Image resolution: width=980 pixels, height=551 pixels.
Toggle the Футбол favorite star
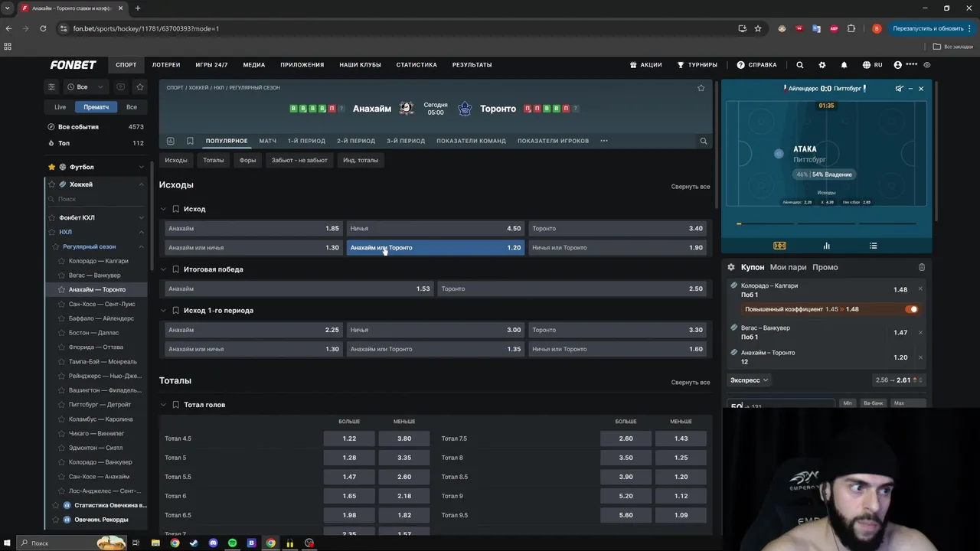pos(52,167)
